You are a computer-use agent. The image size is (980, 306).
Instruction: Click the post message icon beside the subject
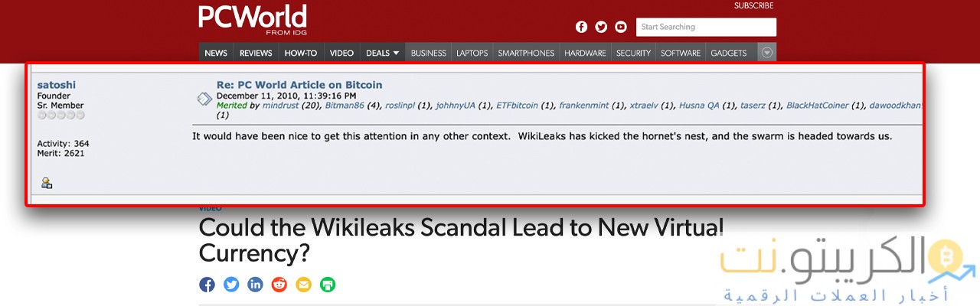[x=204, y=99]
